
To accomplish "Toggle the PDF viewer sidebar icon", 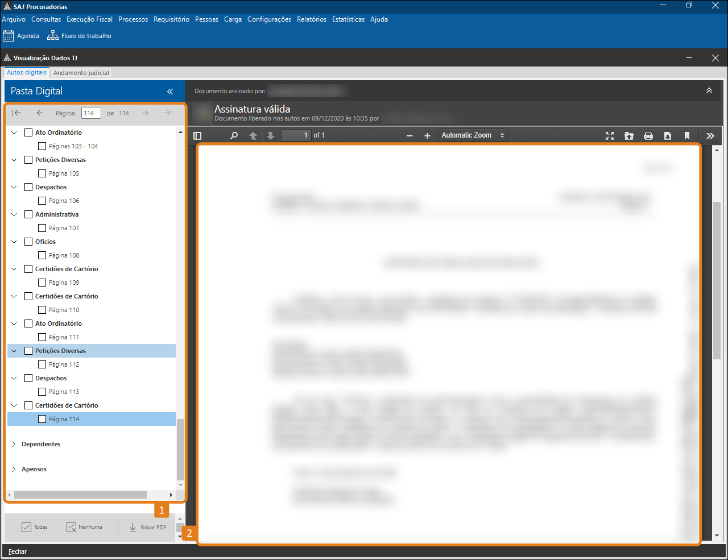I will point(197,136).
